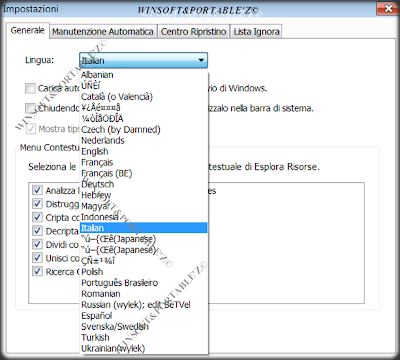
Task: Select Romanian in the language list
Action: [x=144, y=294]
